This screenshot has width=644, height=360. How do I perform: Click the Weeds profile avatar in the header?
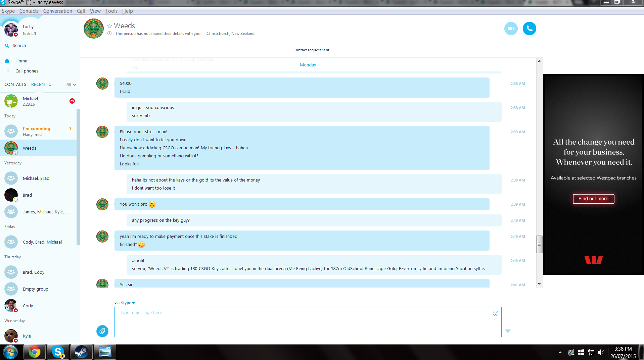[94, 29]
